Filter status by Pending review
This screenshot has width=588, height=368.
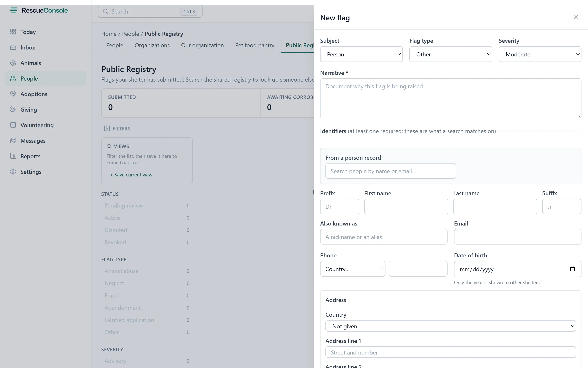coord(147,206)
